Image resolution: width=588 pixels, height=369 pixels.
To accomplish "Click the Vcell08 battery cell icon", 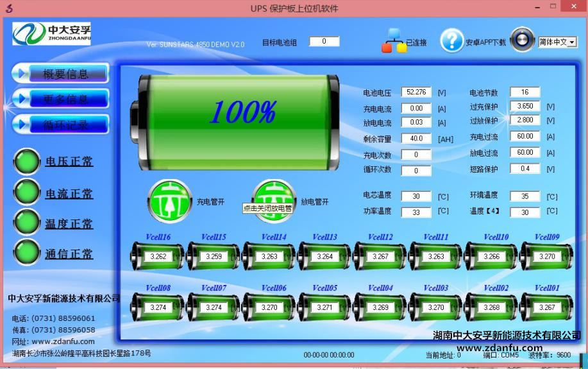I will pyautogui.click(x=158, y=307).
